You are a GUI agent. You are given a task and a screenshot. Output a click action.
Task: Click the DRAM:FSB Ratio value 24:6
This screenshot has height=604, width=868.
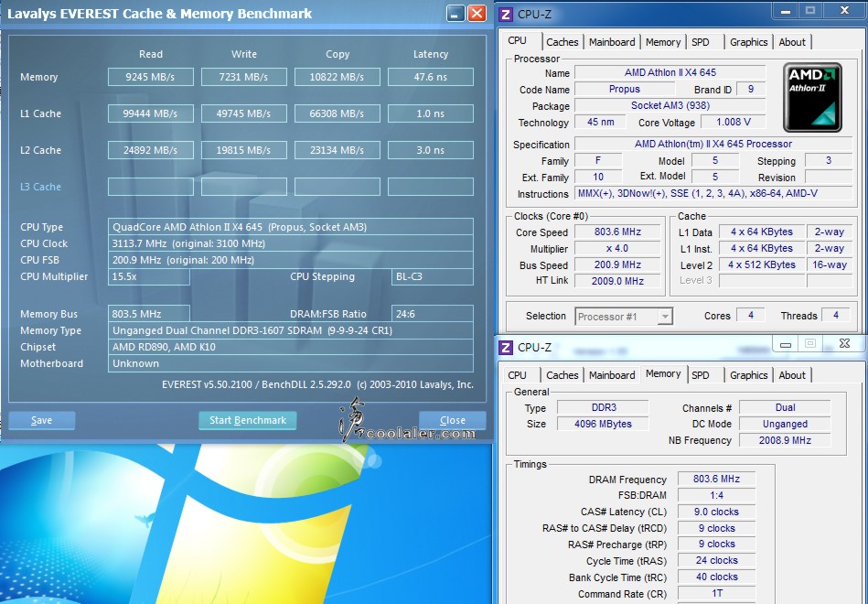tap(433, 314)
